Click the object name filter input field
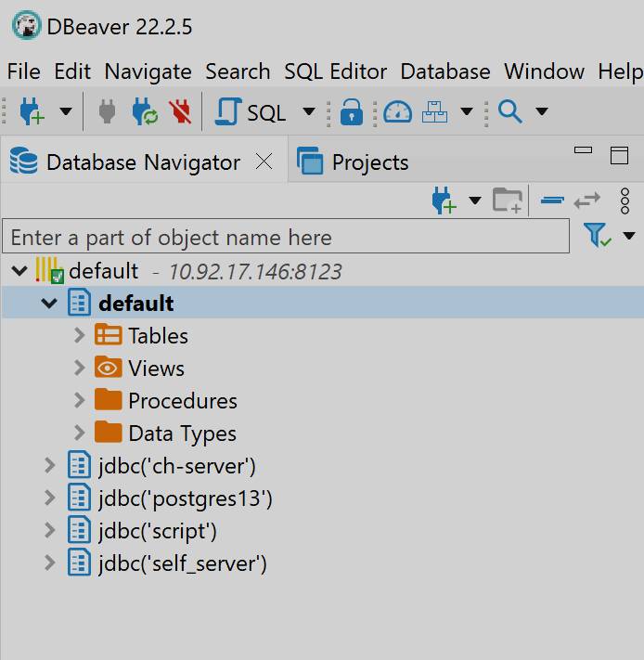The height and width of the screenshot is (660, 644). (x=286, y=236)
